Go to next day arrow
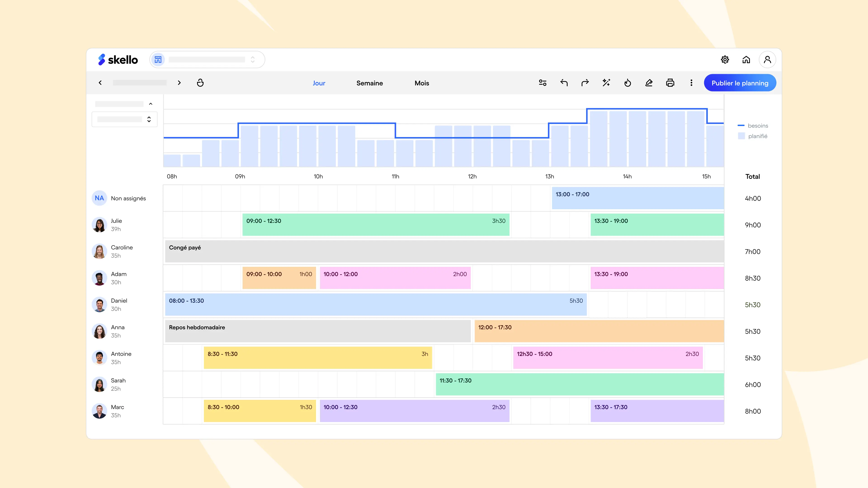 coord(179,83)
